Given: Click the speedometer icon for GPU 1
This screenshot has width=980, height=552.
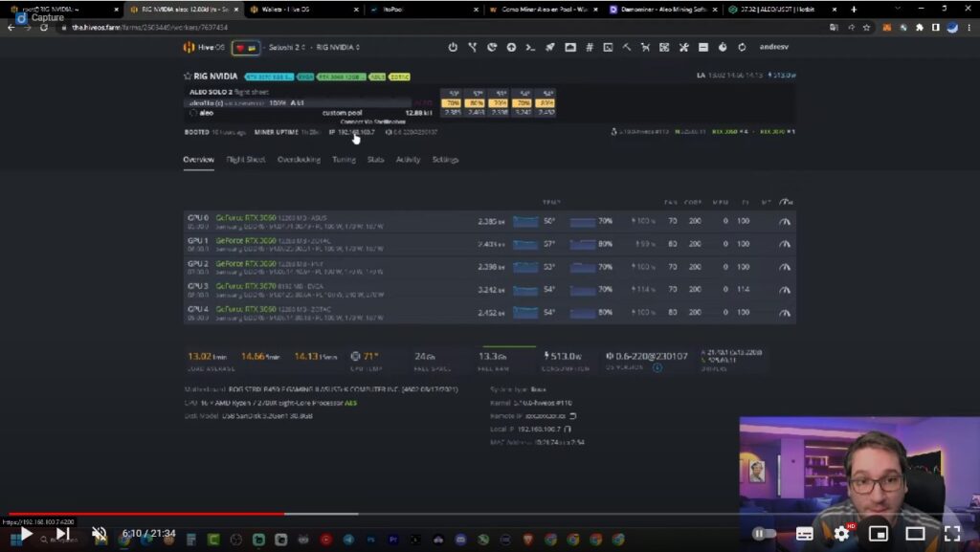Looking at the screenshot, I should pos(785,244).
